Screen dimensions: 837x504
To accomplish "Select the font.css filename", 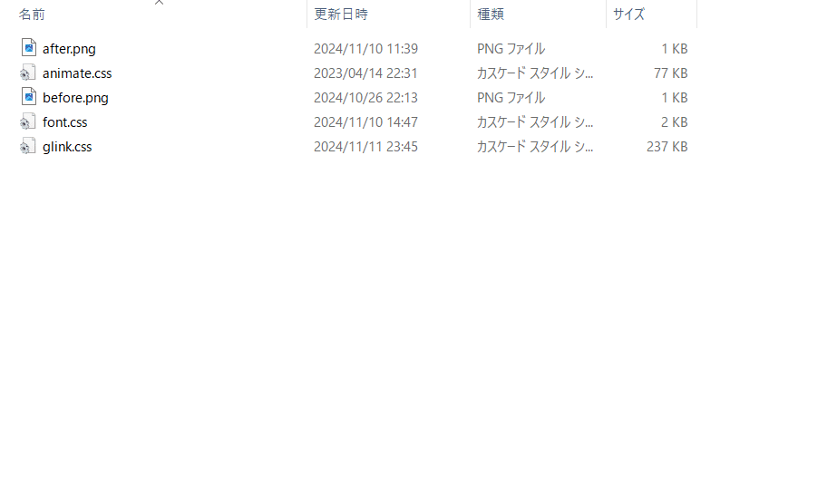I will [x=65, y=122].
